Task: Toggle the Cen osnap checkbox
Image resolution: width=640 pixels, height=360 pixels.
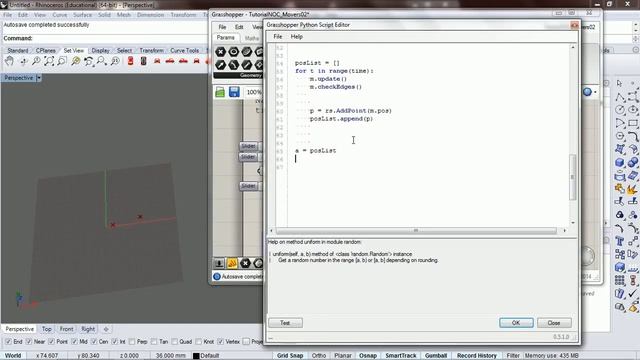Action: tap(94, 342)
